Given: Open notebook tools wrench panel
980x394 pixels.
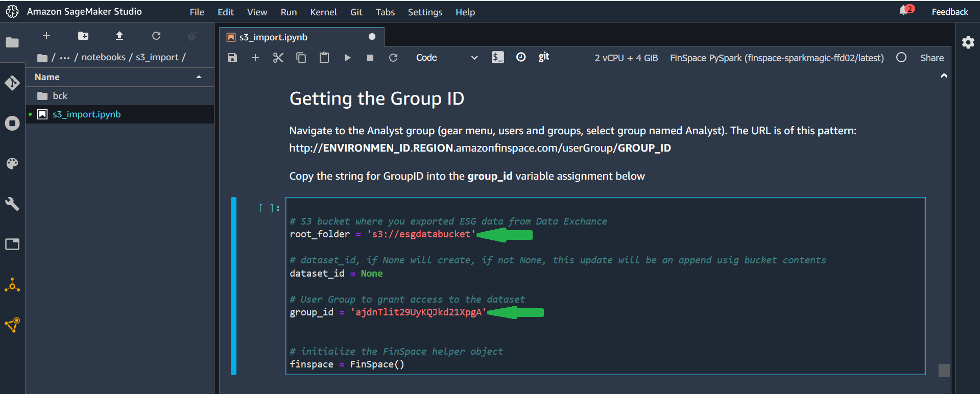Looking at the screenshot, I should tap(12, 204).
